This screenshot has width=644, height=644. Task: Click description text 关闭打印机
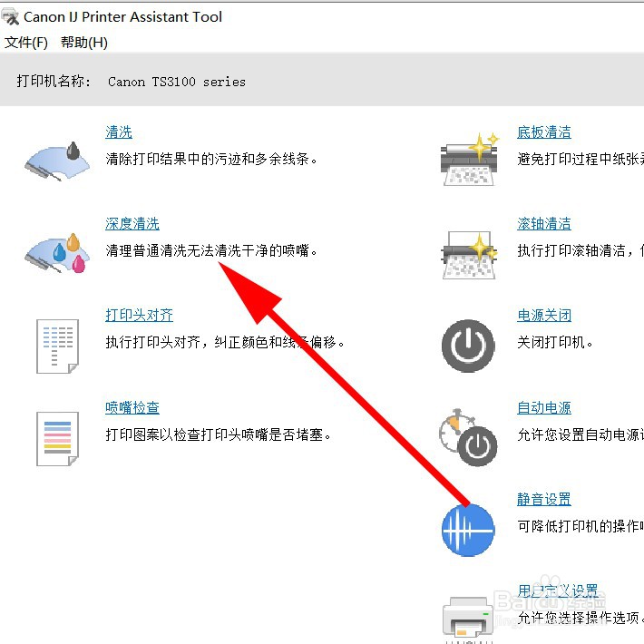pos(555,342)
